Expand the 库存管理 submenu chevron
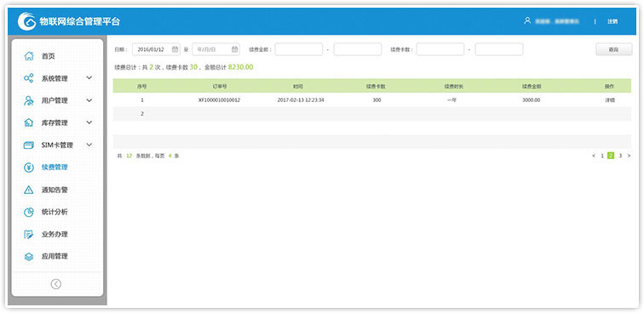The image size is (644, 313). (x=89, y=122)
